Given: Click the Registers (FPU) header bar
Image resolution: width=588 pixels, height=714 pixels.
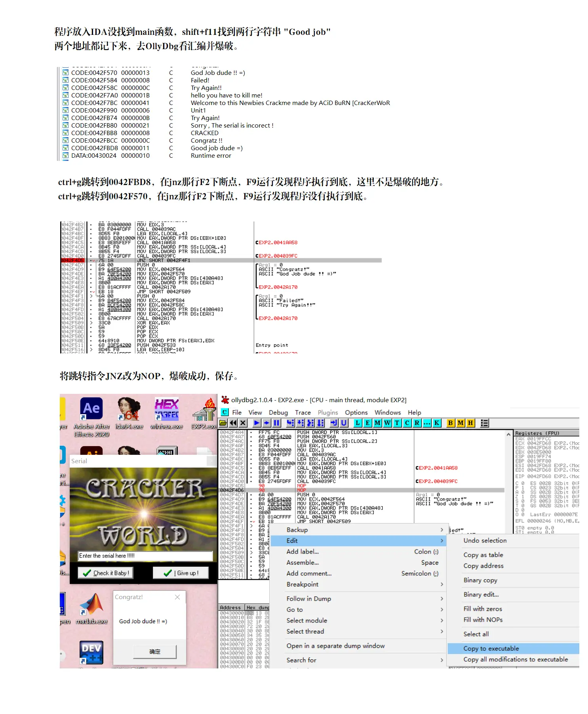Looking at the screenshot, I should pos(546,433).
